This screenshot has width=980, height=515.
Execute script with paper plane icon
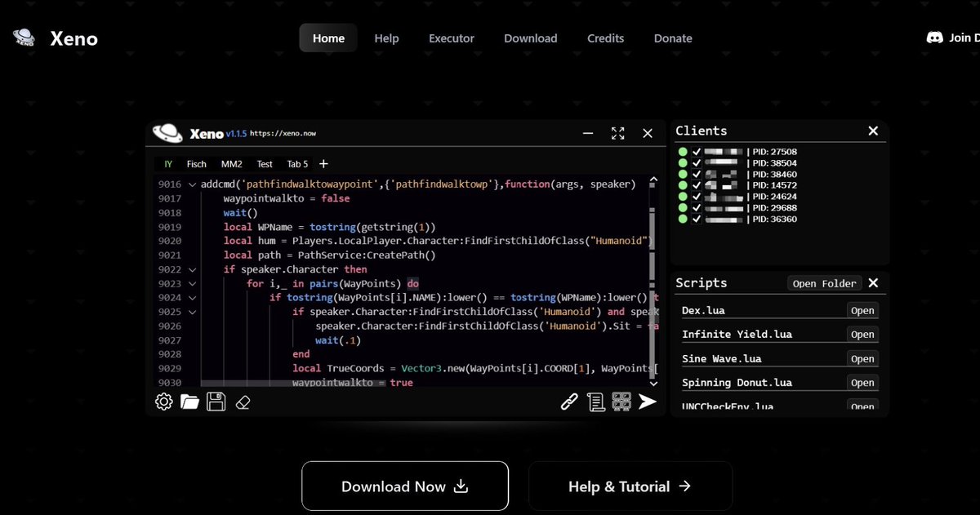[648, 402]
